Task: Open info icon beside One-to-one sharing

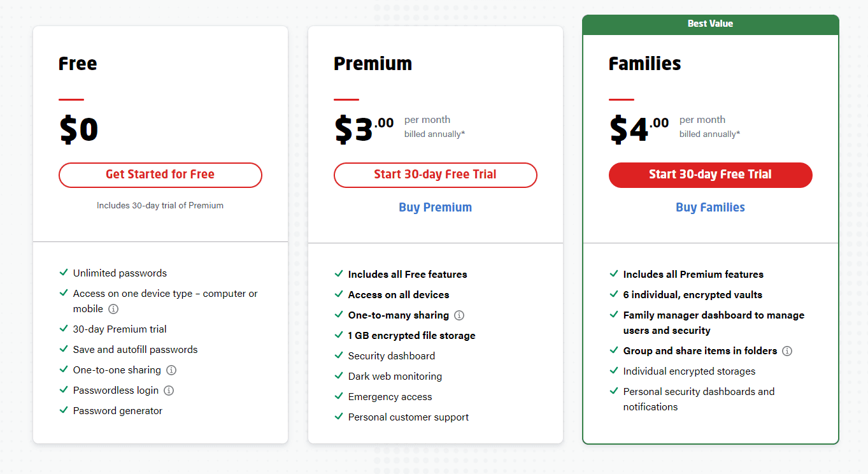Action: (171, 370)
